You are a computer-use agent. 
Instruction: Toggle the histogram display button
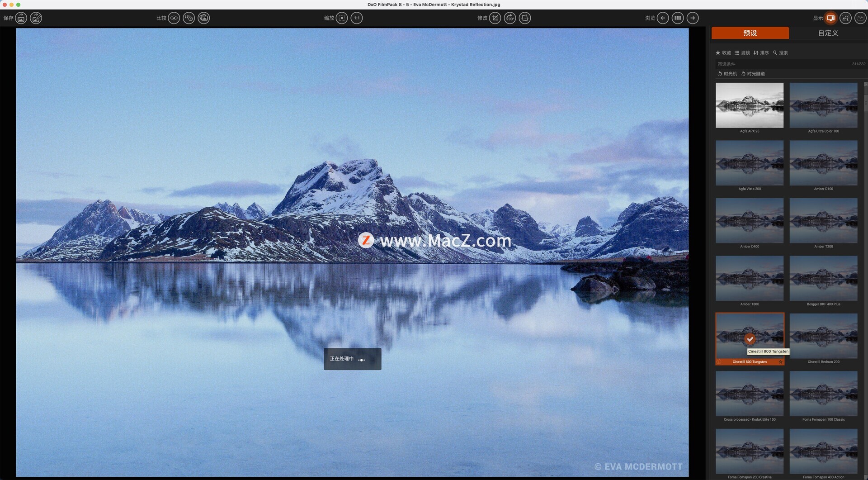[861, 18]
